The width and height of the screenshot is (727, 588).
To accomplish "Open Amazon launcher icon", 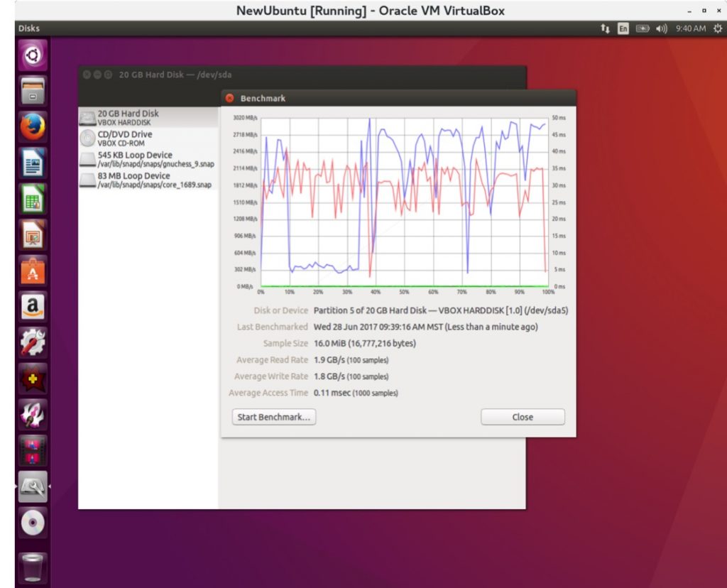I will (33, 307).
